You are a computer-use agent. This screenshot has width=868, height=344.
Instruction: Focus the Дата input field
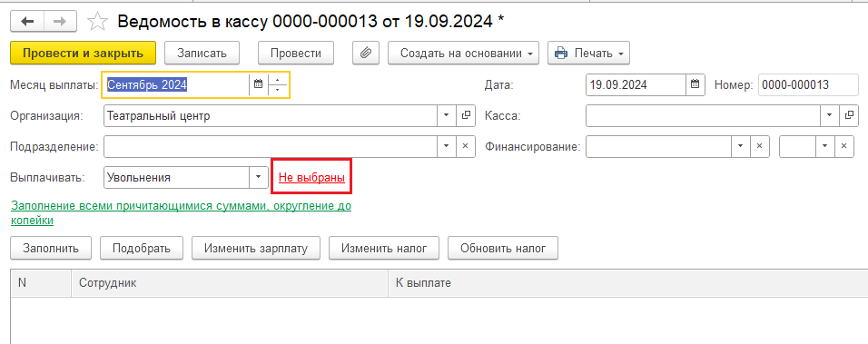coord(636,85)
